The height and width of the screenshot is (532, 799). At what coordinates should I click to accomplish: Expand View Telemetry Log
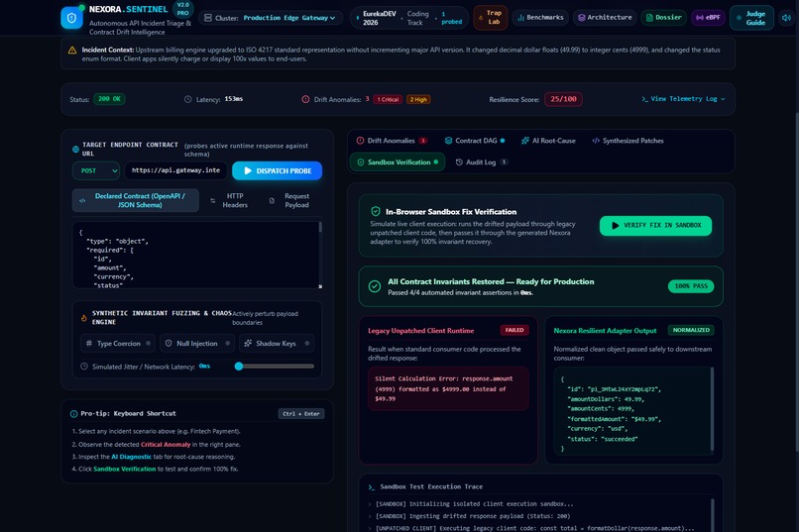(683, 99)
